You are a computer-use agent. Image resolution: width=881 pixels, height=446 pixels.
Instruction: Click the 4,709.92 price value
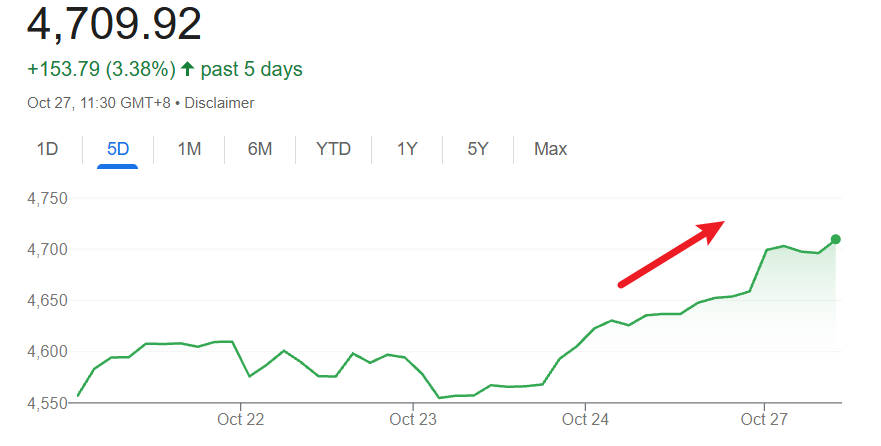coord(114,24)
